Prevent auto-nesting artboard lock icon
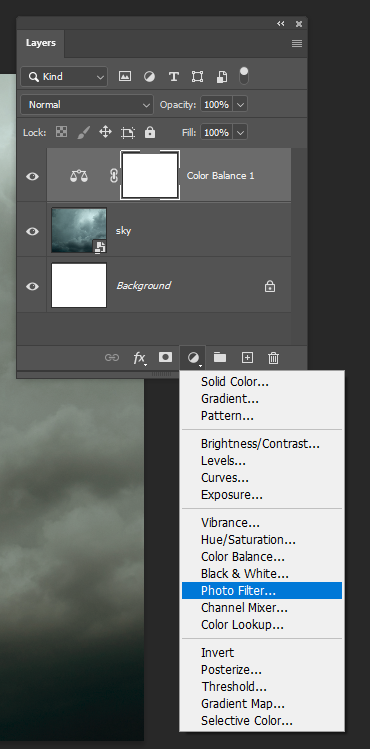 (x=128, y=132)
